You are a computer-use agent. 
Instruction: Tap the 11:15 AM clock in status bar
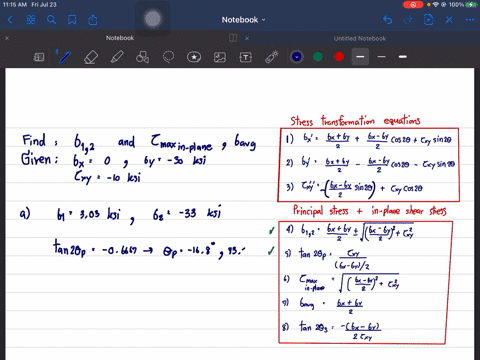tap(15, 5)
